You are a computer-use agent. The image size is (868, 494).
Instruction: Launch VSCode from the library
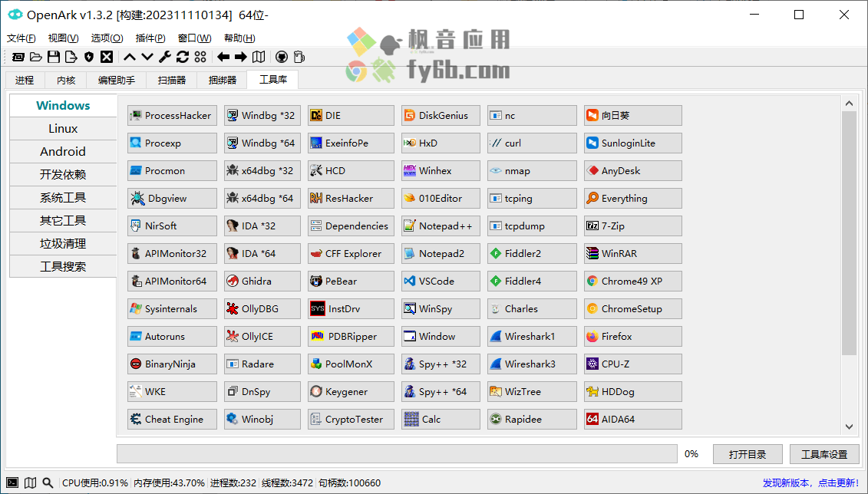(x=441, y=282)
